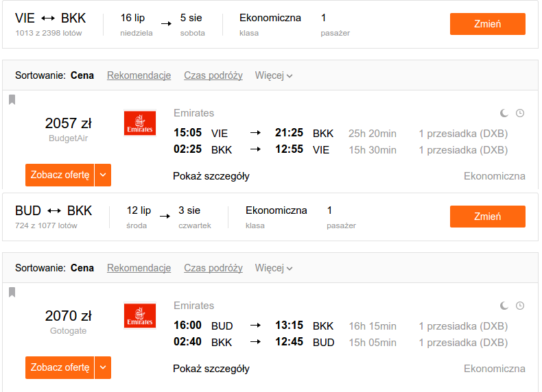This screenshot has width=542, height=392.
Task: Click the VIE–BKK route swap arrows
Action: coord(48,19)
